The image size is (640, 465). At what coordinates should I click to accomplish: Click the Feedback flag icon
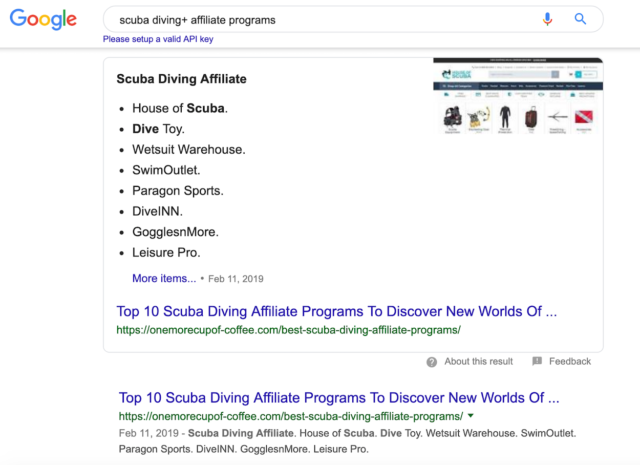tap(537, 361)
